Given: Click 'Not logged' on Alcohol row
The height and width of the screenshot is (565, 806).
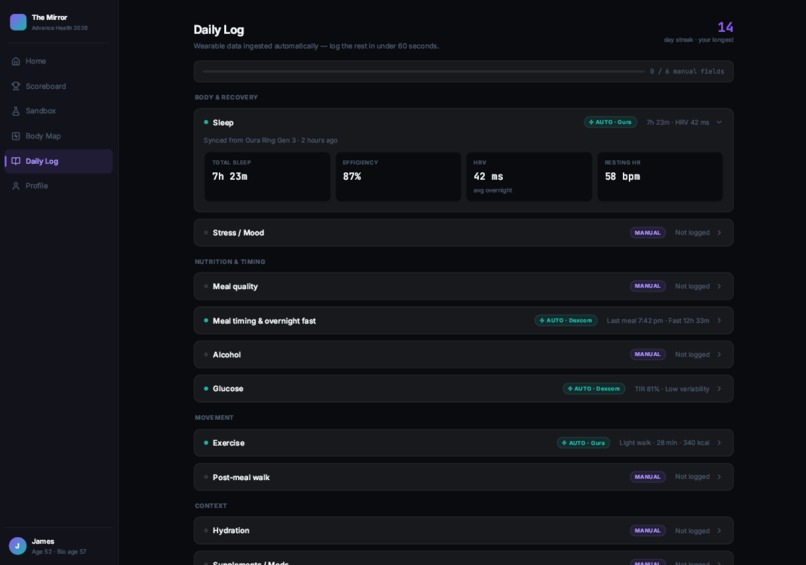Looking at the screenshot, I should (x=692, y=355).
